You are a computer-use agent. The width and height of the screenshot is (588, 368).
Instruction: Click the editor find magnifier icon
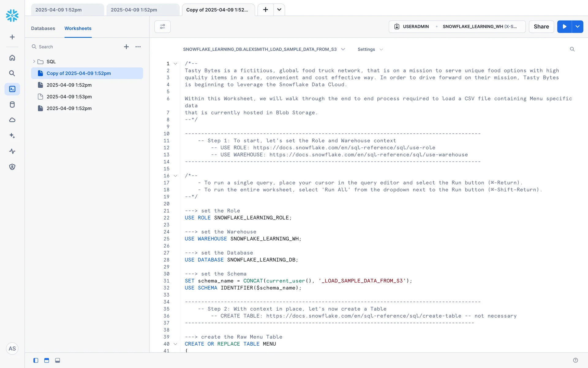click(x=572, y=49)
